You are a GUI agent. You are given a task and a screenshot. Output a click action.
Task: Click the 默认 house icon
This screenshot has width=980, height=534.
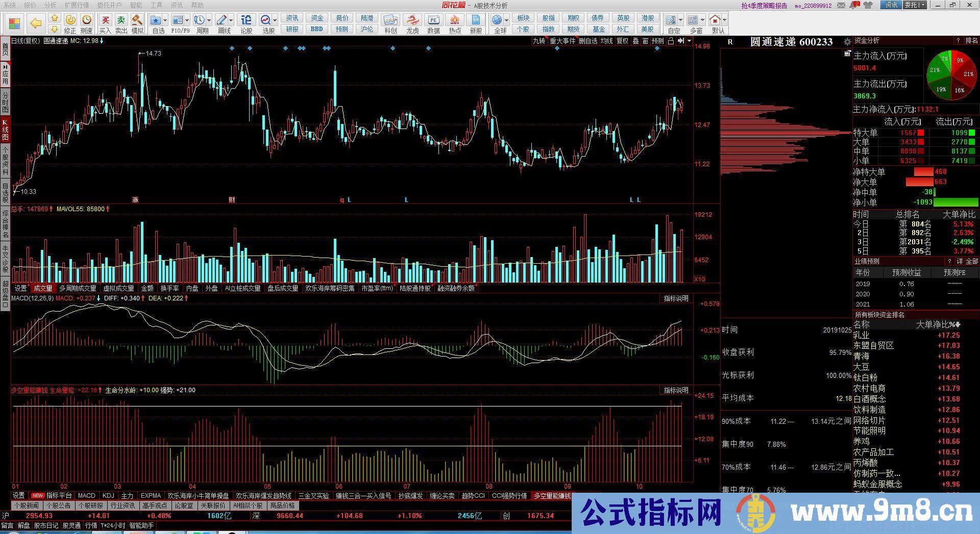point(715,20)
